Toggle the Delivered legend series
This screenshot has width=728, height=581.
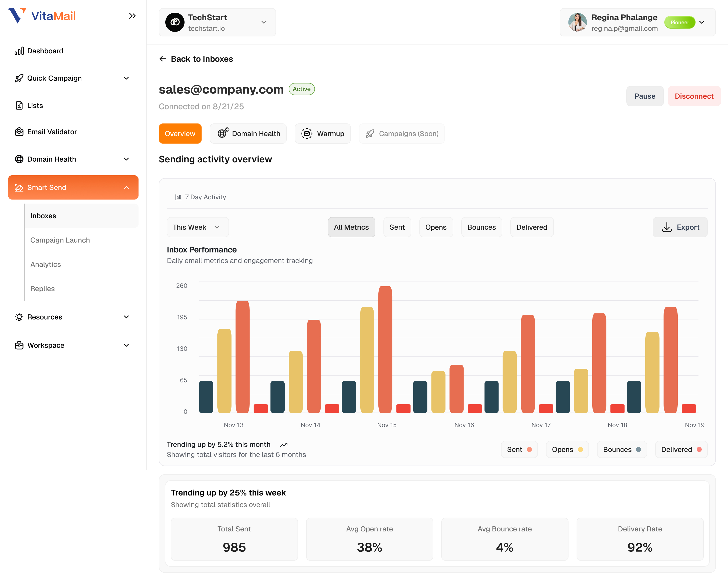681,450
